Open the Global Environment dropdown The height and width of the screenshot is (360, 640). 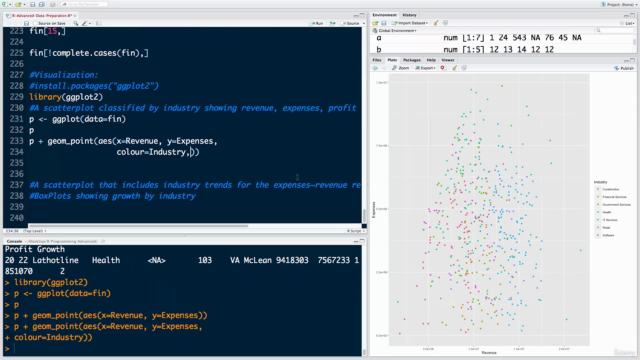pos(394,31)
